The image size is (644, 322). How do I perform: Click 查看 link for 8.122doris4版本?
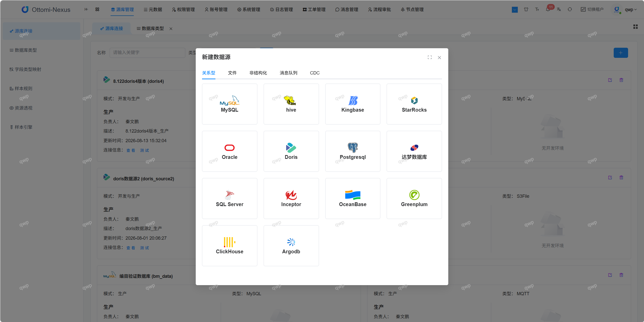[x=131, y=151]
